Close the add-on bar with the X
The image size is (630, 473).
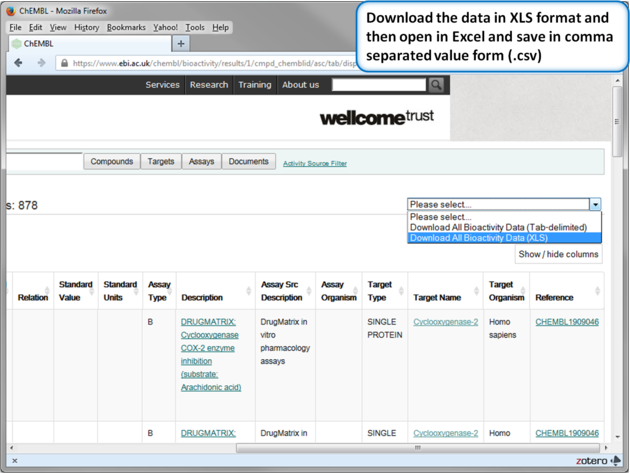pos(14,461)
